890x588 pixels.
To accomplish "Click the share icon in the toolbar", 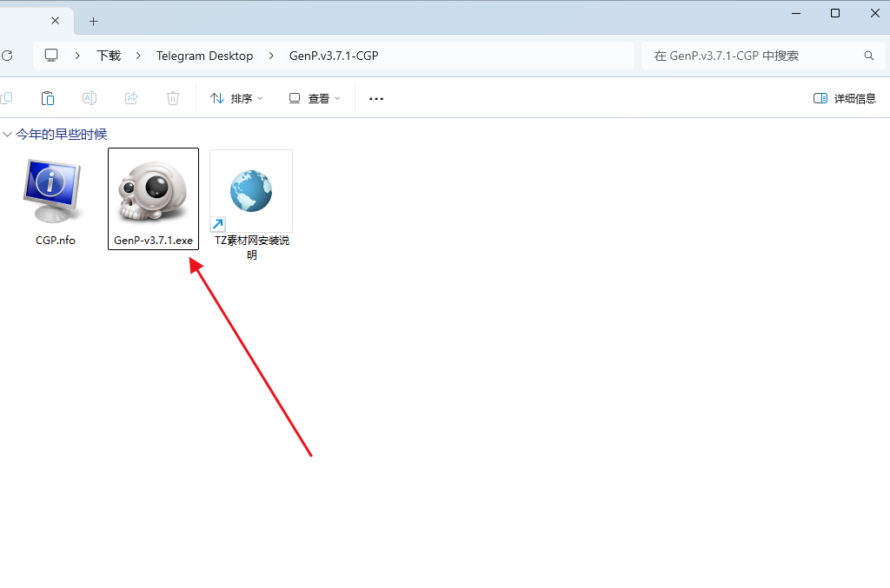I will [131, 98].
